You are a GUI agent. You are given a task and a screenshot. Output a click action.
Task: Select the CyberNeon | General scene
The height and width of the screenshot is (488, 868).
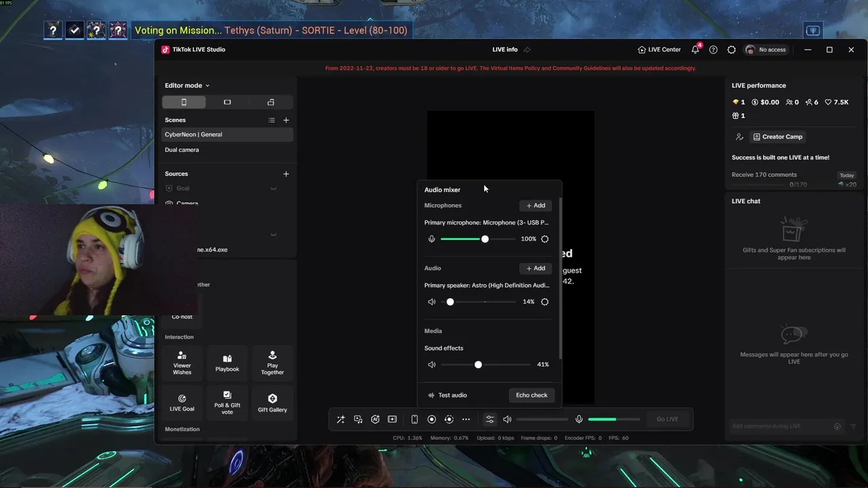(x=227, y=134)
